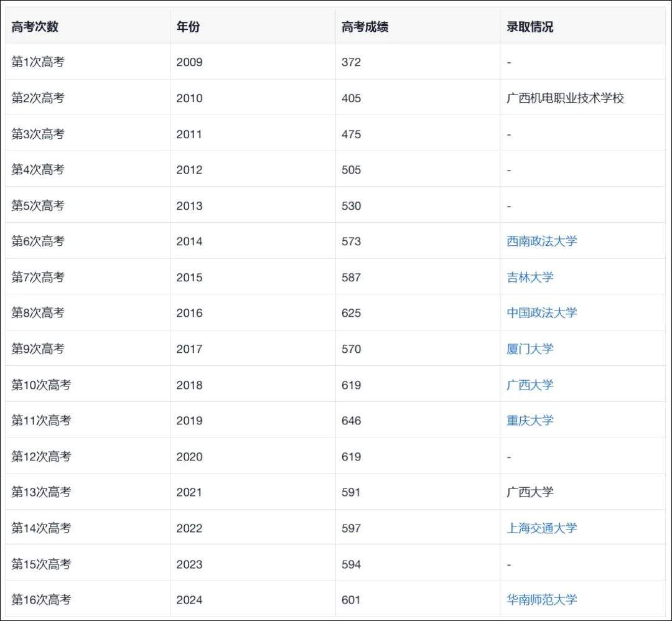Click the year 2022 cell
672x621 pixels.
pos(253,528)
